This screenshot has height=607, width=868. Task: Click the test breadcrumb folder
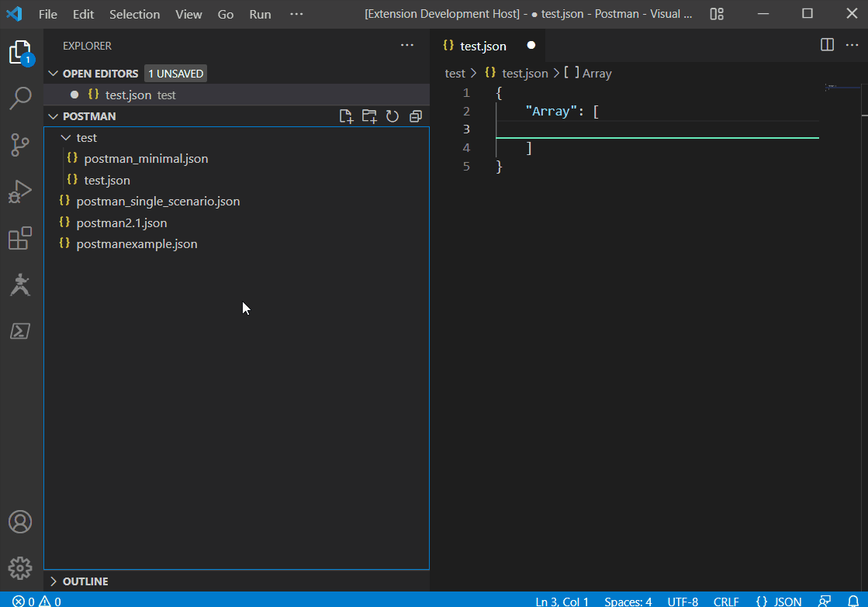(x=455, y=73)
